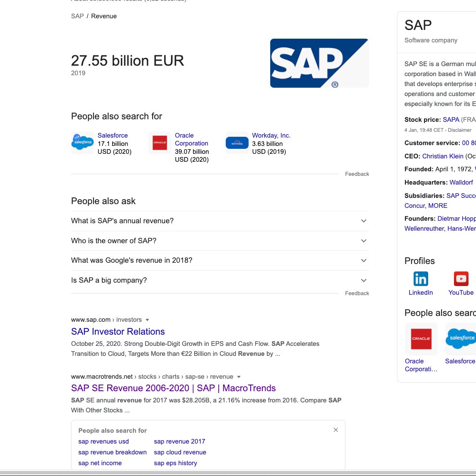Click the Concur subsidiary link
Screen dimensions: 476x476
[414, 205]
